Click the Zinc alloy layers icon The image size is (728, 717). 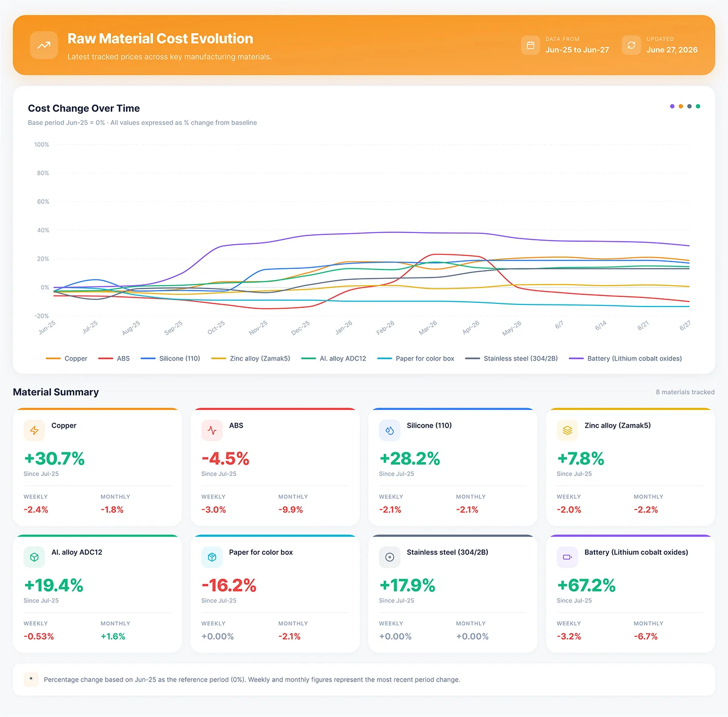point(567,430)
